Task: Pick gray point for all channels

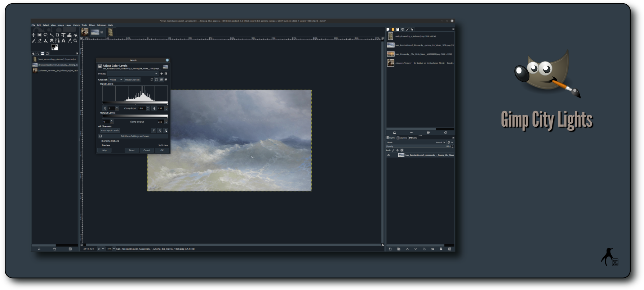Action: (160, 131)
